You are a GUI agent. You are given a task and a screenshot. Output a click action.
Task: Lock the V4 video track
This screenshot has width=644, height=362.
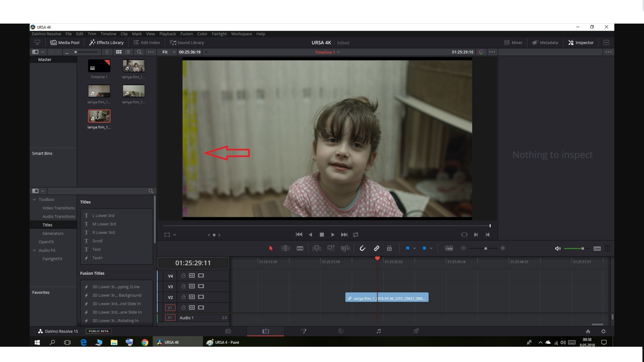coord(183,276)
